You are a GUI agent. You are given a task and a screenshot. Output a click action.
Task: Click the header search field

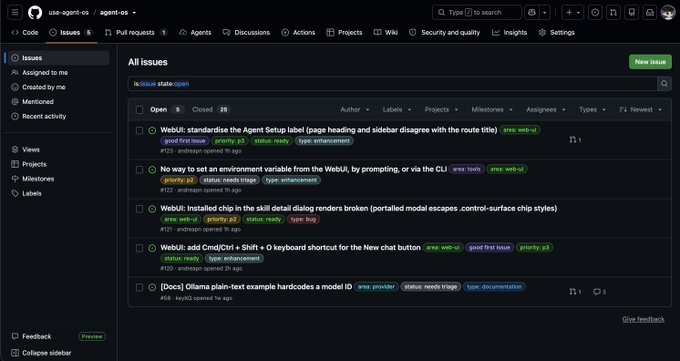(x=477, y=13)
